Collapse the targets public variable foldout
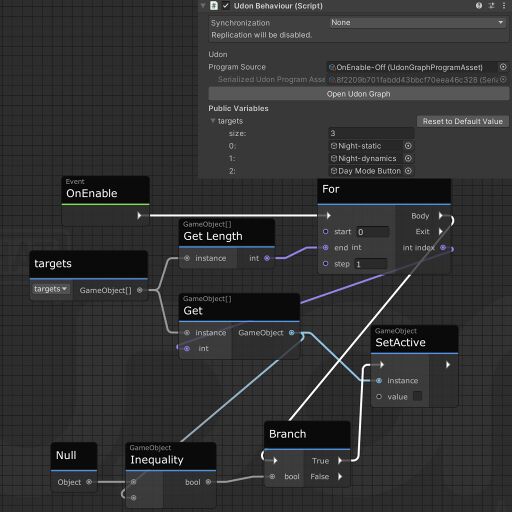The width and height of the screenshot is (512, 512). (x=213, y=121)
